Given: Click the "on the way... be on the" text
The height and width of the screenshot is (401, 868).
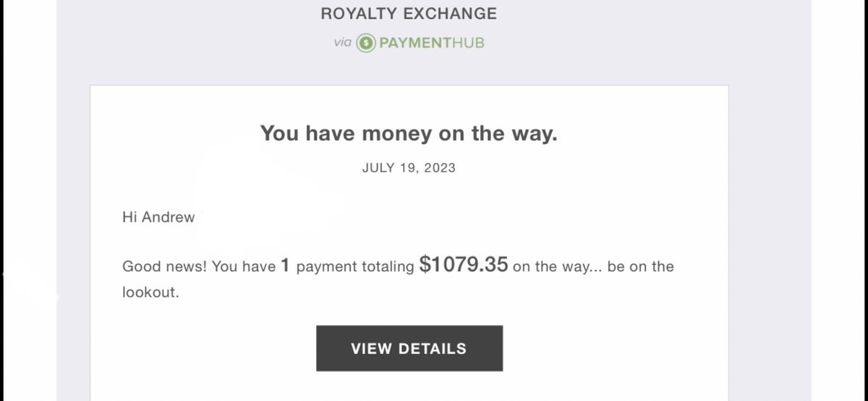Looking at the screenshot, I should pyautogui.click(x=593, y=266).
